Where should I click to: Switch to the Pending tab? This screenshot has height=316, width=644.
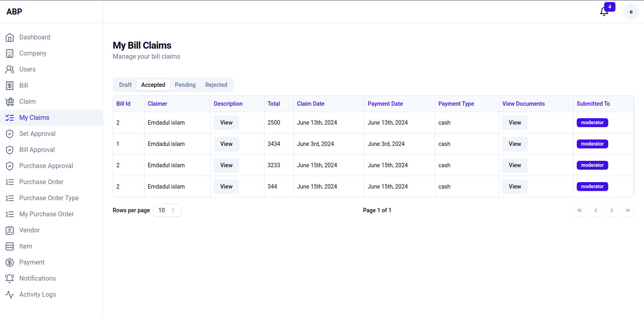[x=185, y=85]
